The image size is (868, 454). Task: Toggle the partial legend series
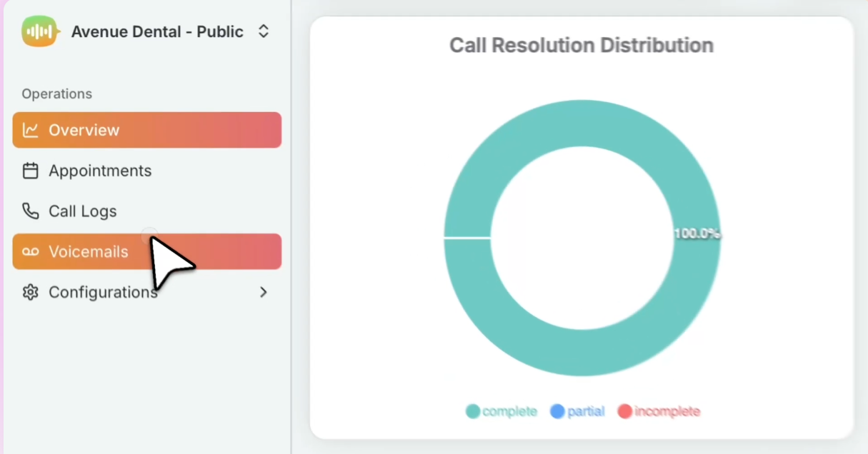click(586, 411)
